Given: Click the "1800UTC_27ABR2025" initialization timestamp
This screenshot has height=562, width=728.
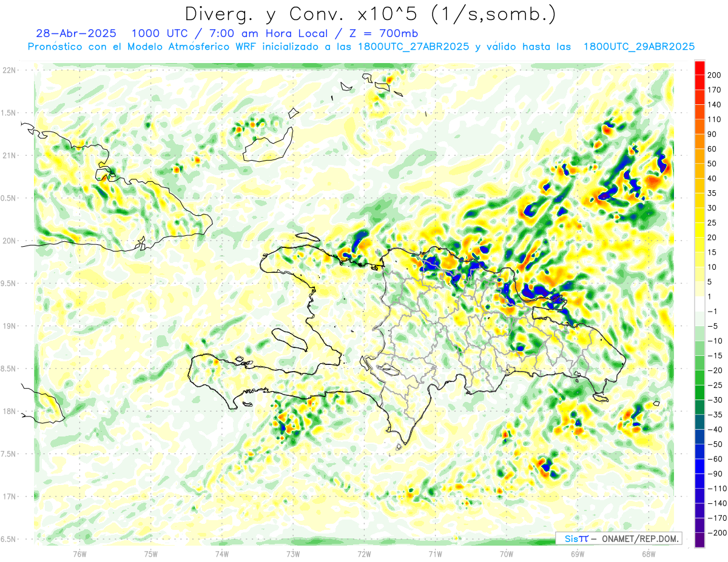Looking at the screenshot, I should 413,47.
